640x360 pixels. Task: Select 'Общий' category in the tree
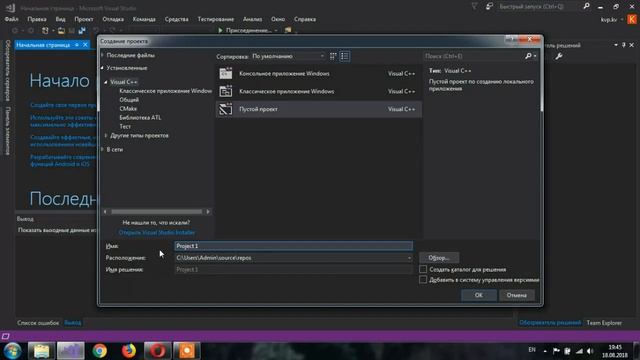[129, 100]
